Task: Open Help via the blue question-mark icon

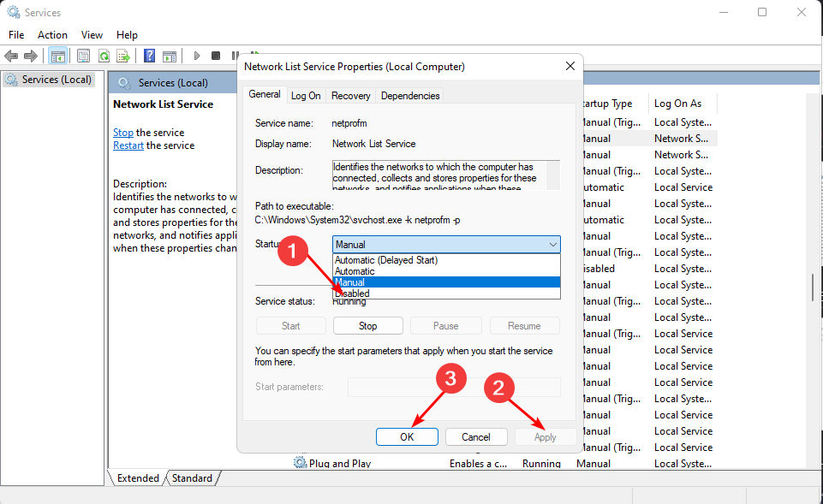Action: (x=150, y=56)
